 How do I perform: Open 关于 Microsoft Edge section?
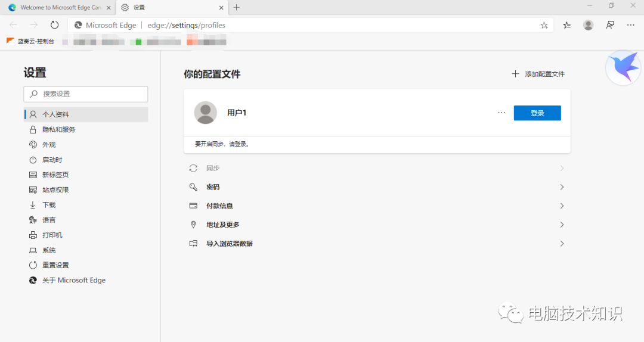click(85, 281)
